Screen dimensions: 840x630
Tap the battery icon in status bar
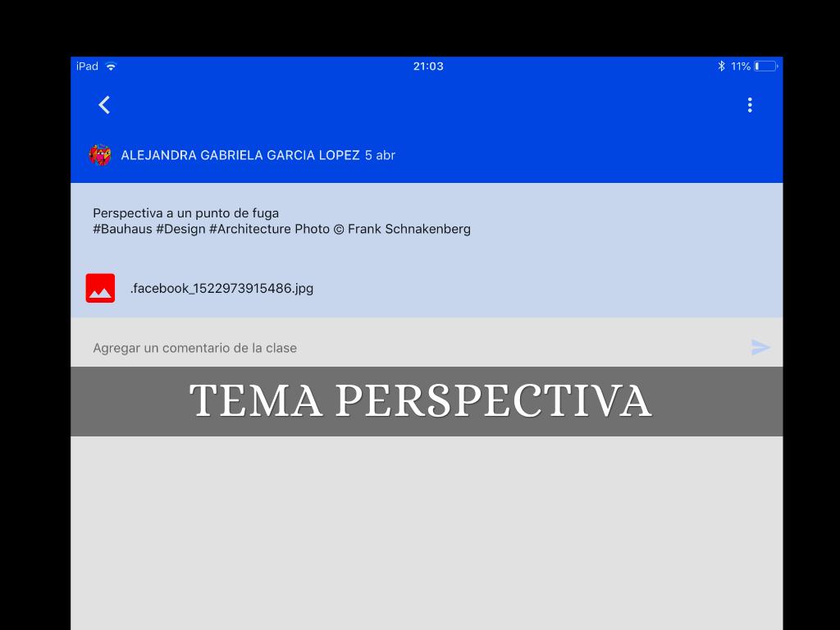(765, 66)
